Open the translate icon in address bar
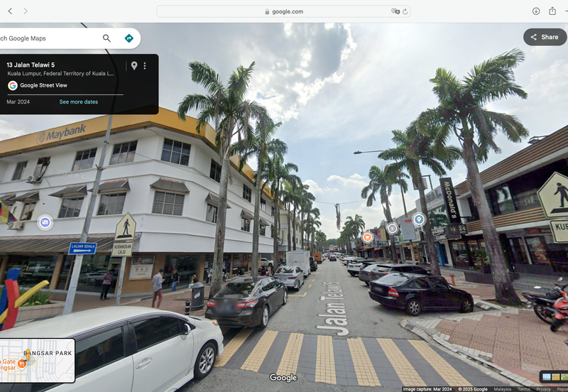The height and width of the screenshot is (392, 568). (395, 11)
